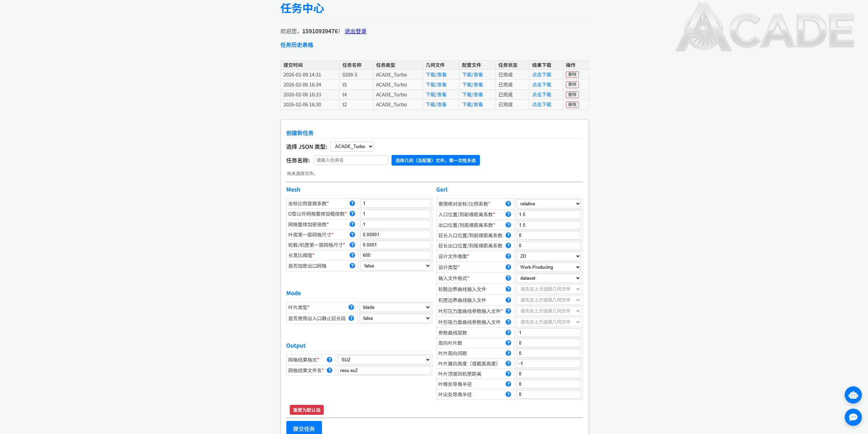Viewport: 868px width, 434px height.
Task: Click the help icon for 是否使用出入口静止延长段
Action: point(351,318)
